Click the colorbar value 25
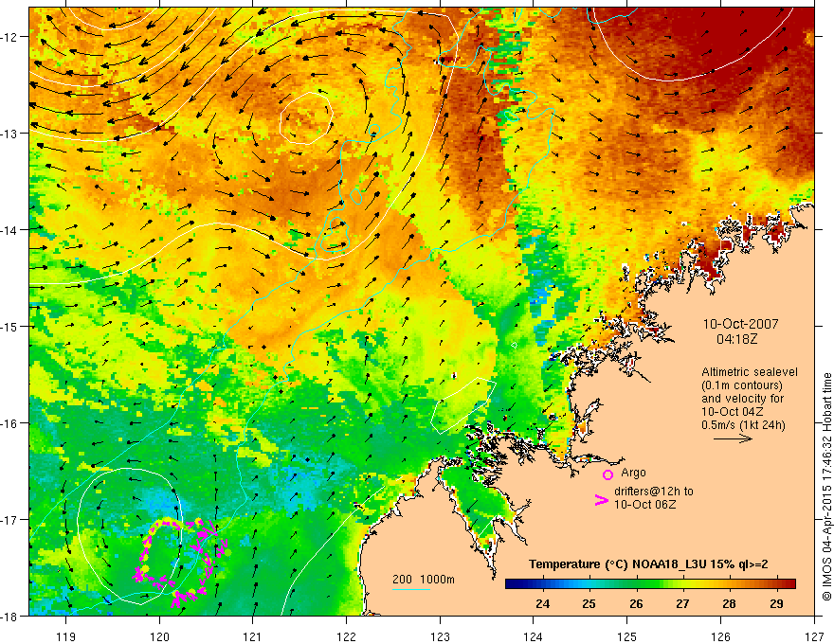Viewport: 834px width, 644px height. point(589,604)
